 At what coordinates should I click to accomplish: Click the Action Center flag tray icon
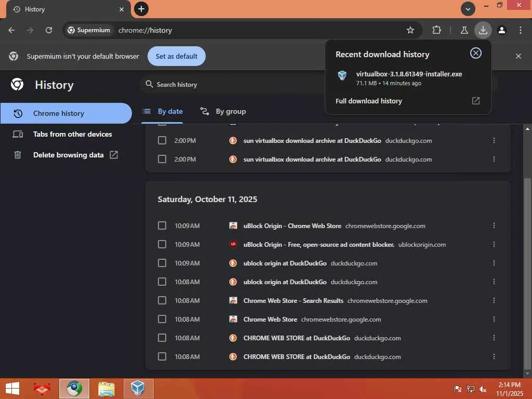458,389
